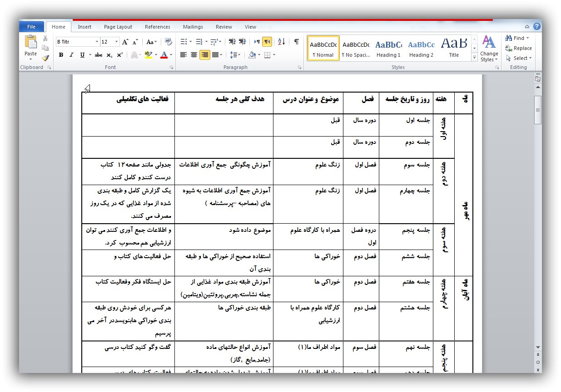Apply strikethrough to text
561x392 pixels.
coord(99,55)
